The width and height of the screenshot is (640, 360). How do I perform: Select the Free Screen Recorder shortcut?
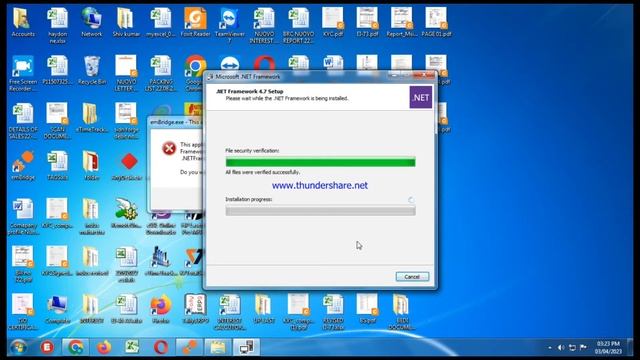23,74
